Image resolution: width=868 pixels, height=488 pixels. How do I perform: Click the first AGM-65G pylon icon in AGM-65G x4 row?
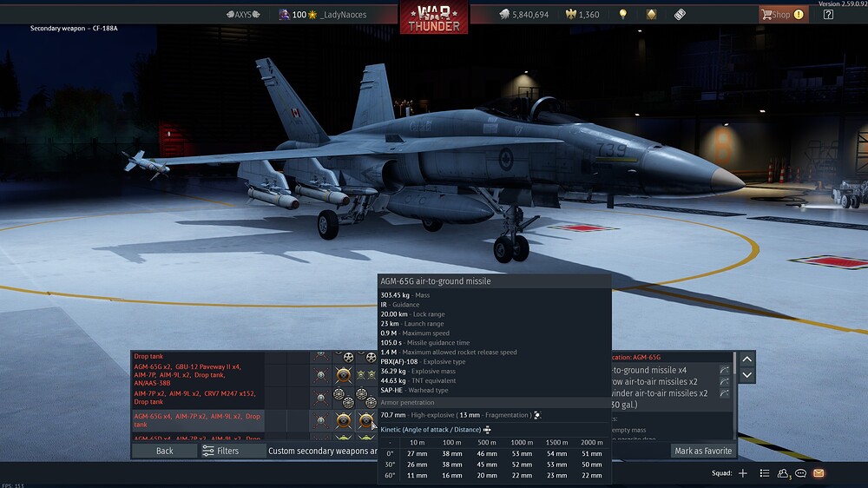343,421
